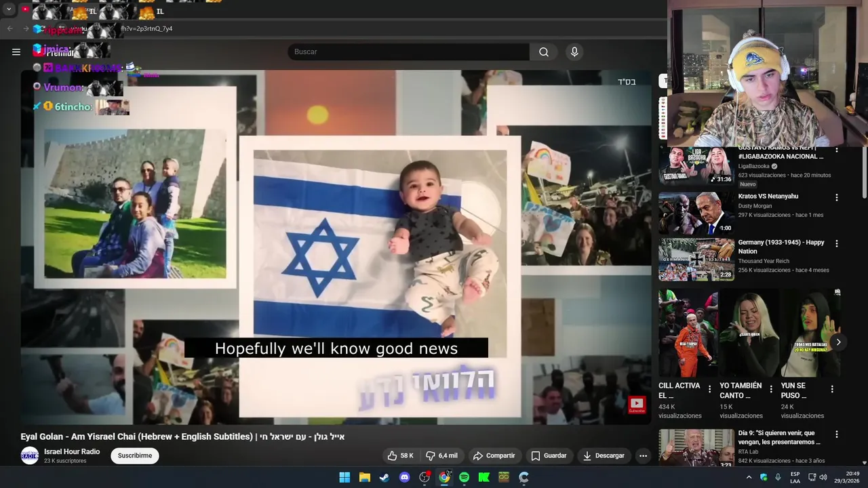Image resolution: width=868 pixels, height=488 pixels.
Task: Open OBS Studio from the taskbar
Action: (x=425, y=477)
